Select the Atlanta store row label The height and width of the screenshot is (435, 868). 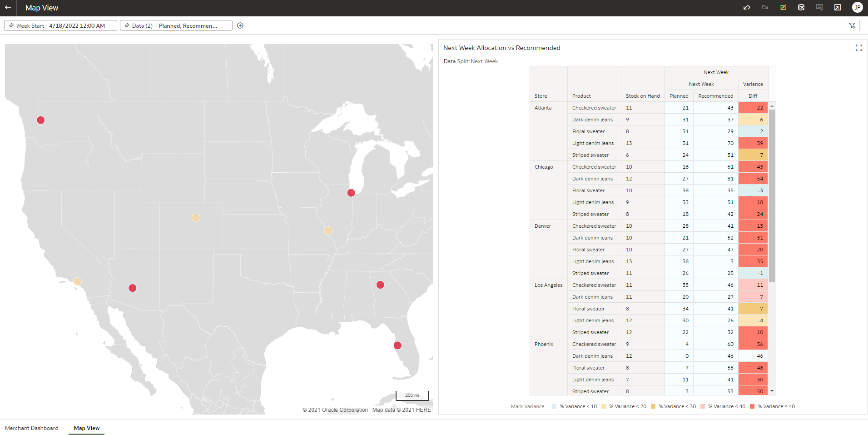point(543,108)
